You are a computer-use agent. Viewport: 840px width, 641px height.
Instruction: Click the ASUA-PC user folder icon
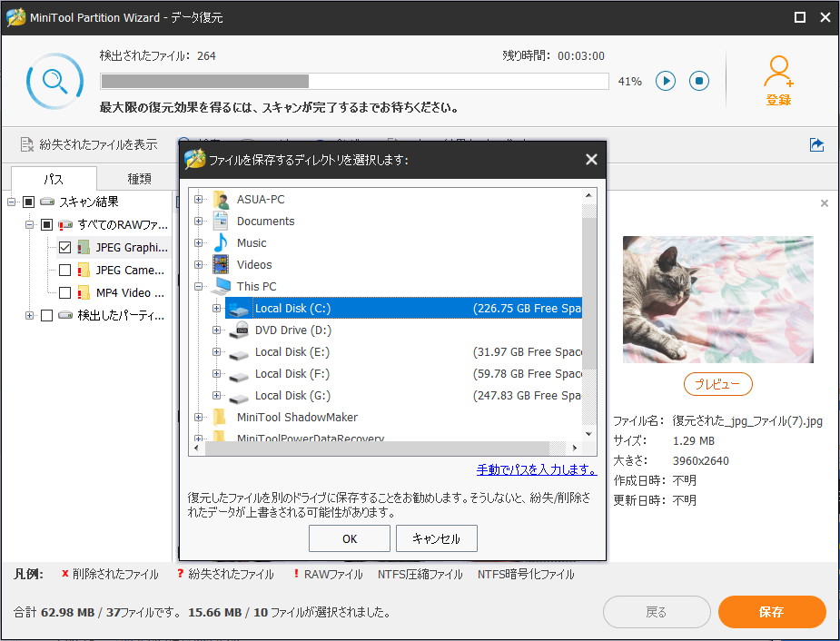click(222, 199)
